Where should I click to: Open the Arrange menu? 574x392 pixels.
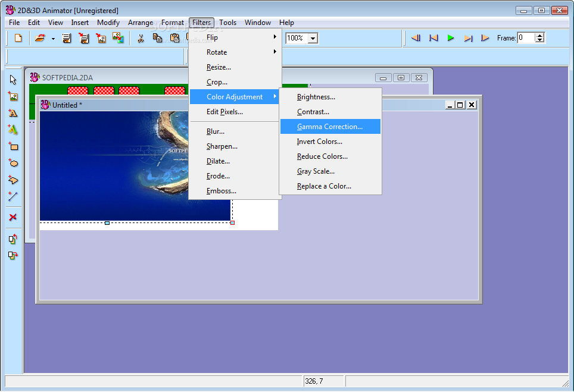[141, 23]
